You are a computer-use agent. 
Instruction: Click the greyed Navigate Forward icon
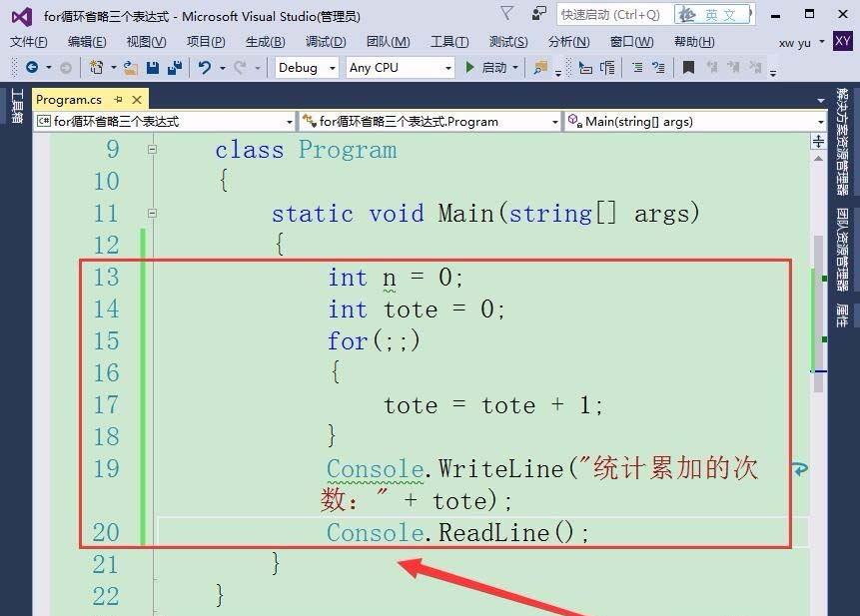pos(66,68)
